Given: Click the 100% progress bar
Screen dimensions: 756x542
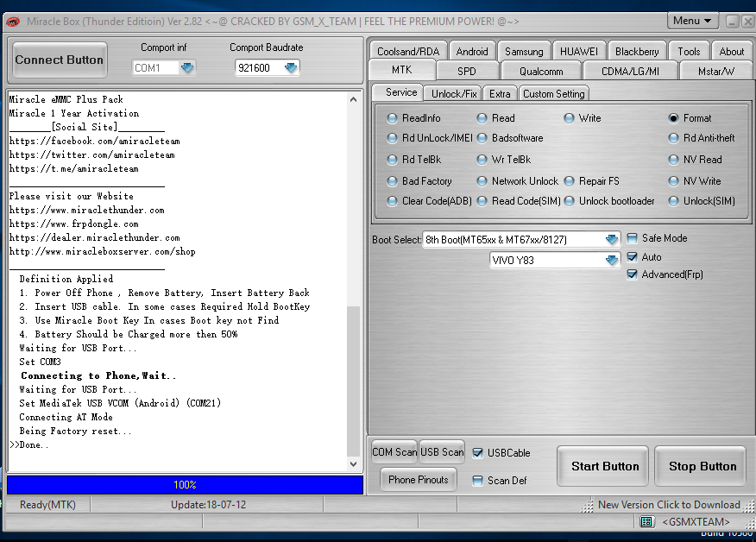Looking at the screenshot, I should (186, 485).
